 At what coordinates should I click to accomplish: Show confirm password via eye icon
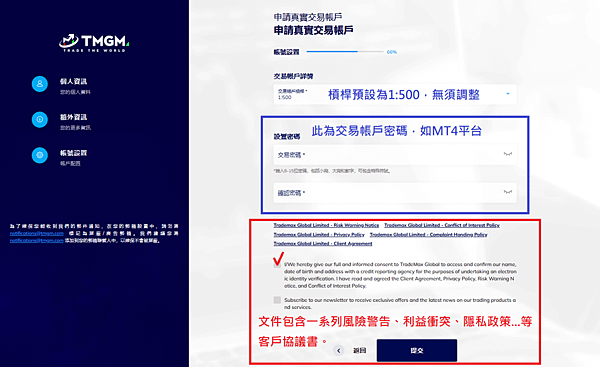coord(508,192)
